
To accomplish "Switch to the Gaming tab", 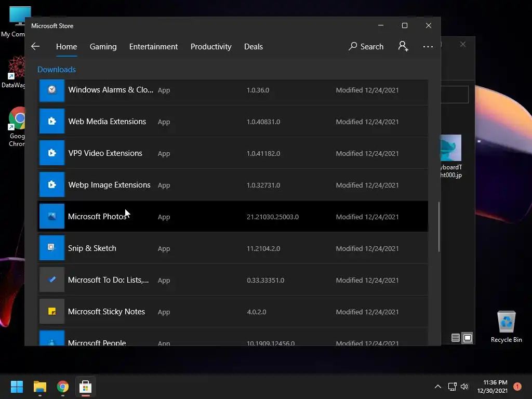I will pyautogui.click(x=103, y=46).
